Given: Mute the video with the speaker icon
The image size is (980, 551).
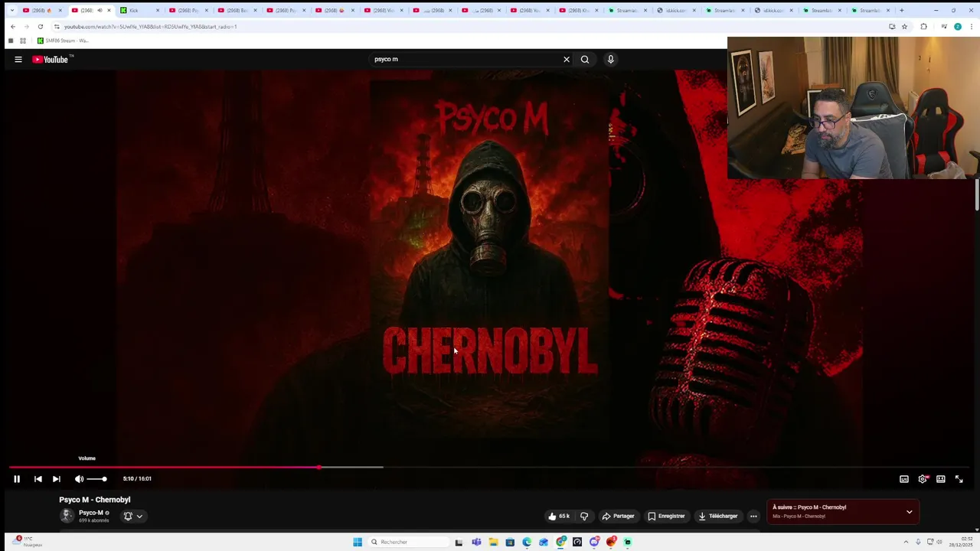Looking at the screenshot, I should coord(79,479).
